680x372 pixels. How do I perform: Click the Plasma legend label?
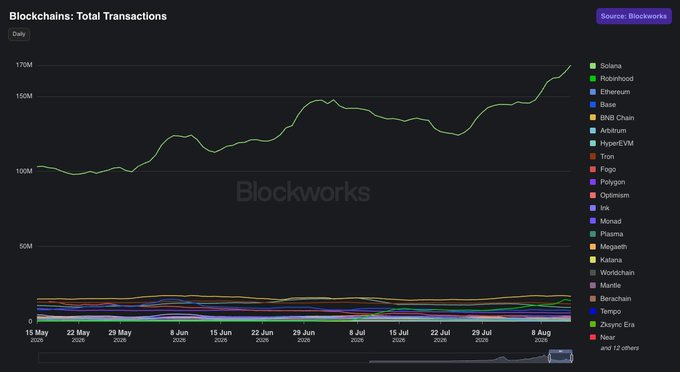[611, 234]
